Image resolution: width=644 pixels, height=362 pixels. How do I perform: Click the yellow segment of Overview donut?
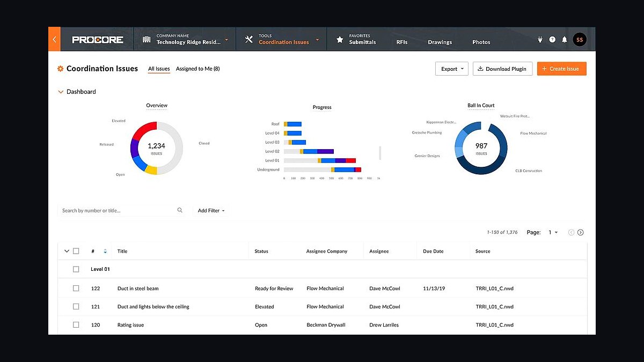pos(151,170)
